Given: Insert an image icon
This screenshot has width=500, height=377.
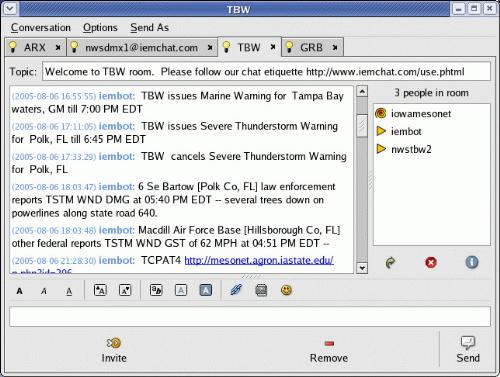Looking at the screenshot, I should click(x=261, y=290).
